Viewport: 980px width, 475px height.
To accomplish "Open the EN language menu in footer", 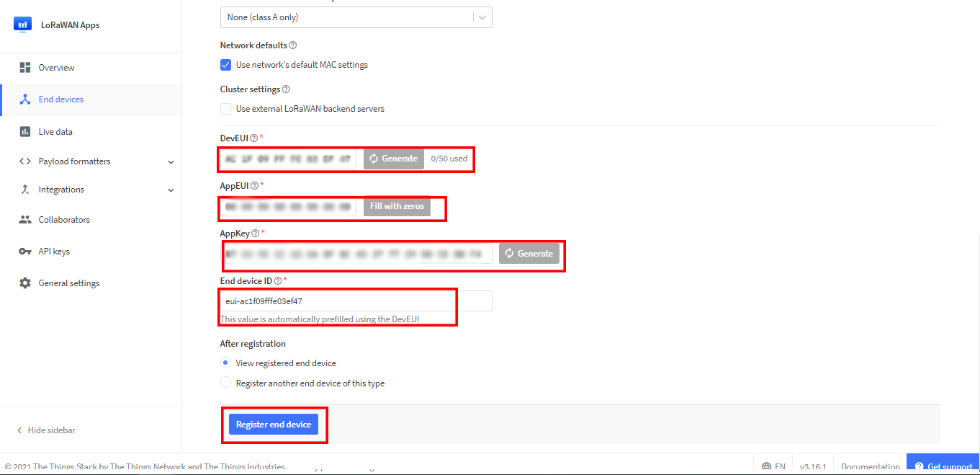I will 773,466.
